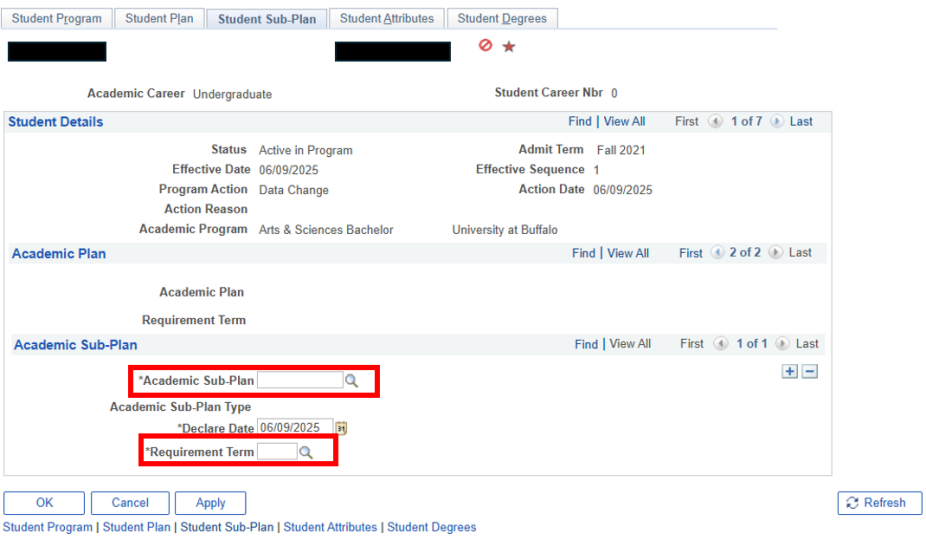The image size is (926, 540).
Task: Open Student Sub-Plan footer link
Action: [x=227, y=527]
